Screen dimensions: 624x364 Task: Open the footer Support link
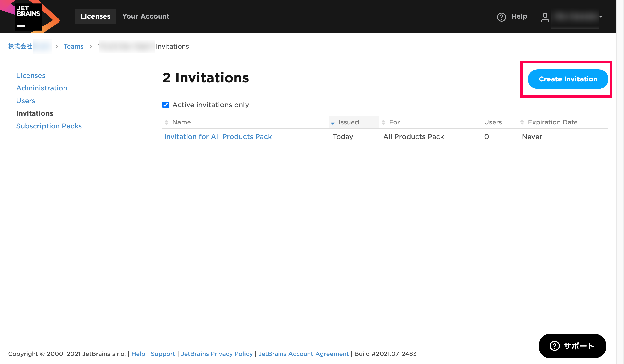[x=163, y=354]
